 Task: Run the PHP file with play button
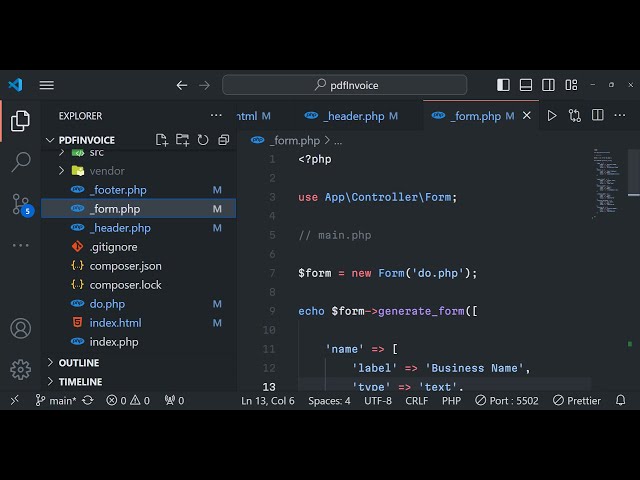click(552, 116)
